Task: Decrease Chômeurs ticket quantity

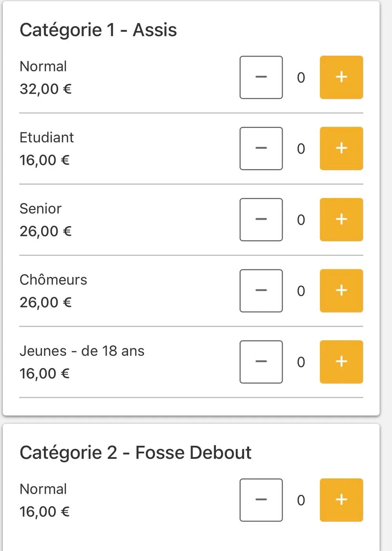Action: [261, 291]
